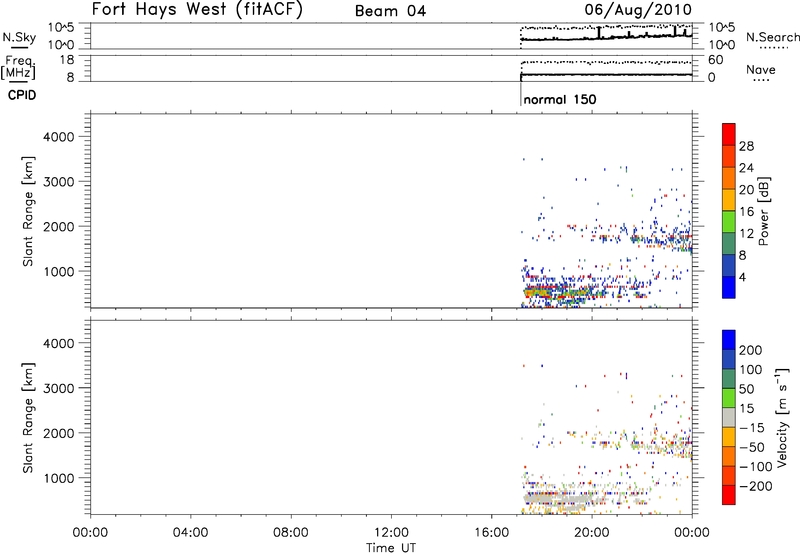Click the 'Time UT' axis title
The height and width of the screenshot is (554, 800).
[391, 548]
